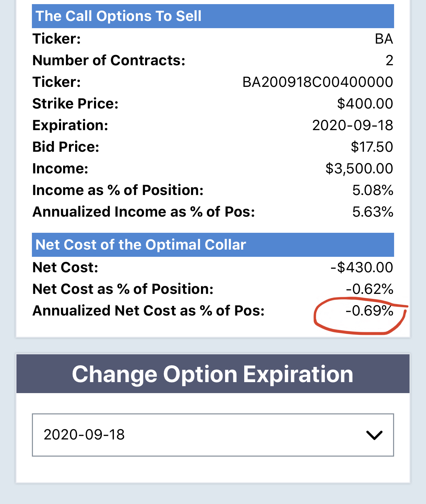This screenshot has width=426, height=504.
Task: Select the 5.63% annualized income value
Action: (x=372, y=212)
